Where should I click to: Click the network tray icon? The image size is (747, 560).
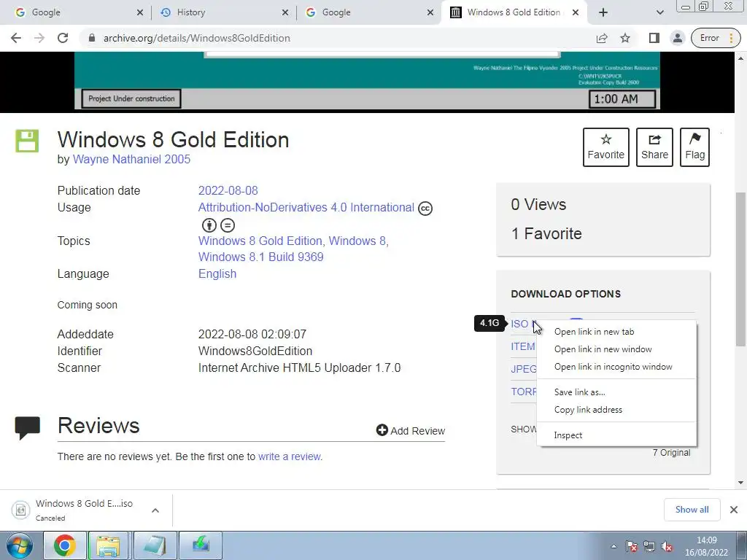tap(649, 546)
